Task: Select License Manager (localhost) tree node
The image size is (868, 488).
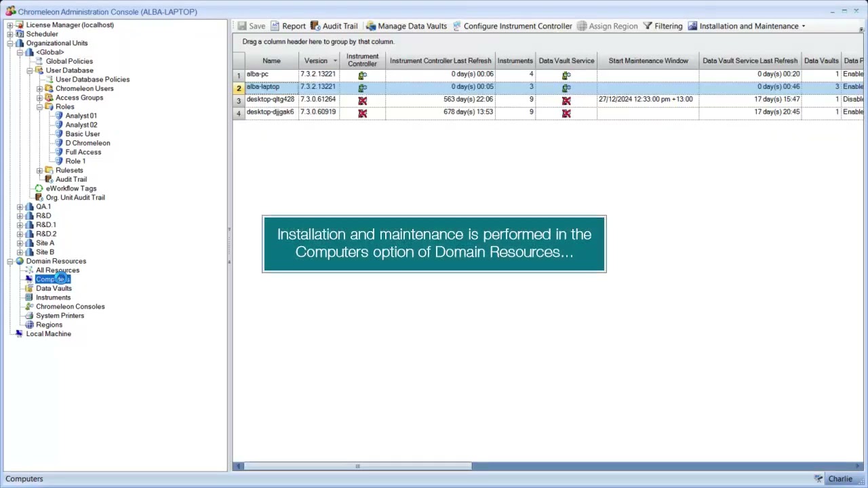Action: [x=70, y=25]
